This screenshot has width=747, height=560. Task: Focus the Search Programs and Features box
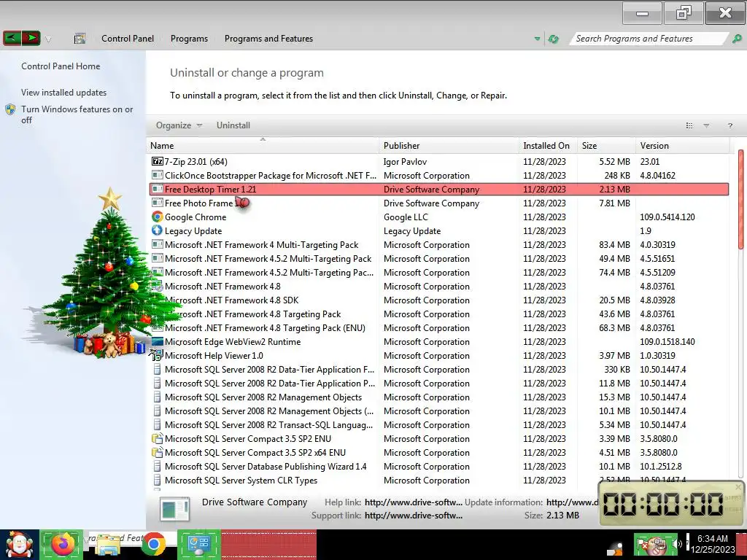coord(649,39)
